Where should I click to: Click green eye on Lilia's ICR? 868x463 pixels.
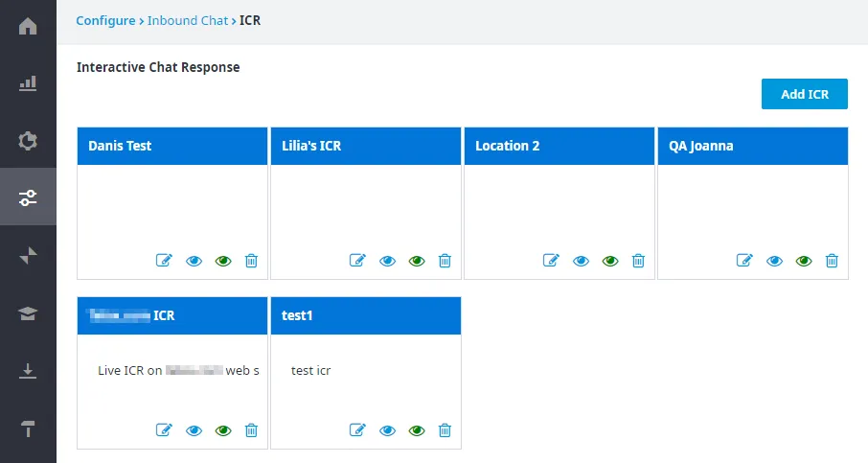point(417,261)
